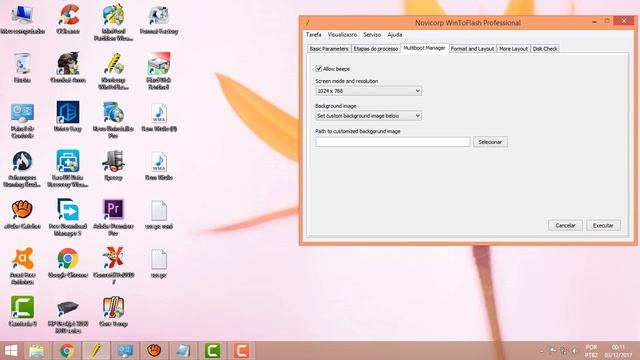Click the Selecionar button

click(490, 142)
